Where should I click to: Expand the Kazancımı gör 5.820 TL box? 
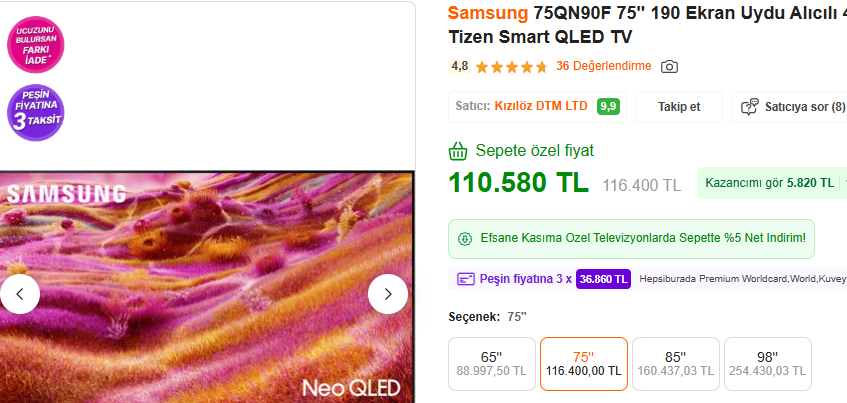[772, 183]
